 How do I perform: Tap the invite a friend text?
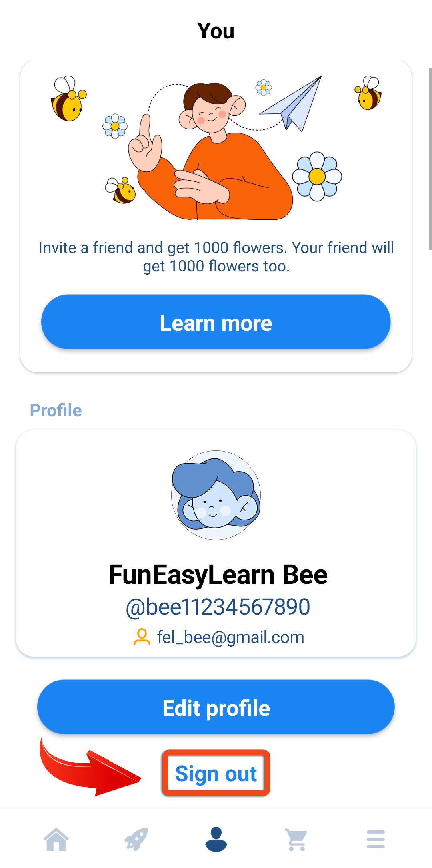[x=216, y=257]
